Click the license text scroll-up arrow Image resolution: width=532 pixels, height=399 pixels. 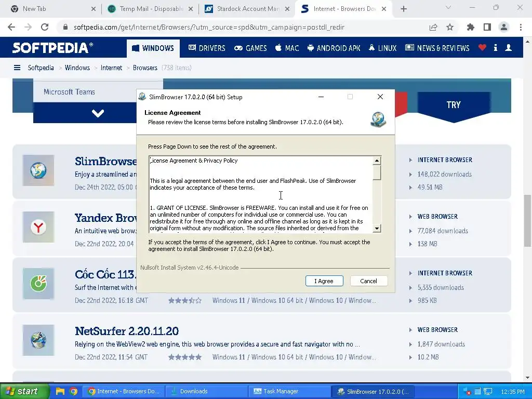(377, 161)
